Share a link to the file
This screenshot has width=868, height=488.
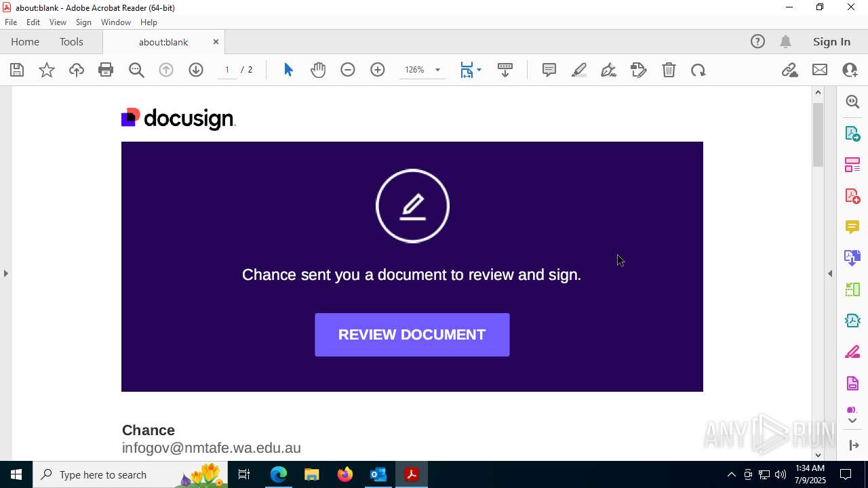(x=790, y=70)
